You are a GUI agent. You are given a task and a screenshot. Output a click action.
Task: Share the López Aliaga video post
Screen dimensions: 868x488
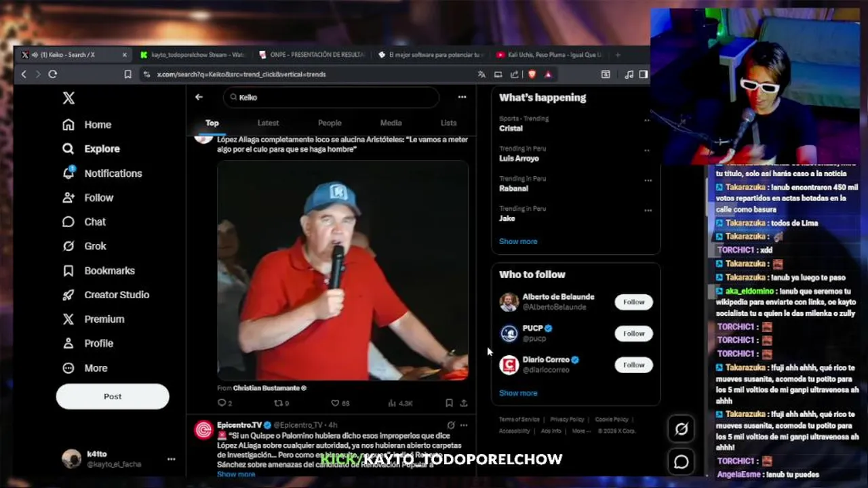click(x=464, y=403)
